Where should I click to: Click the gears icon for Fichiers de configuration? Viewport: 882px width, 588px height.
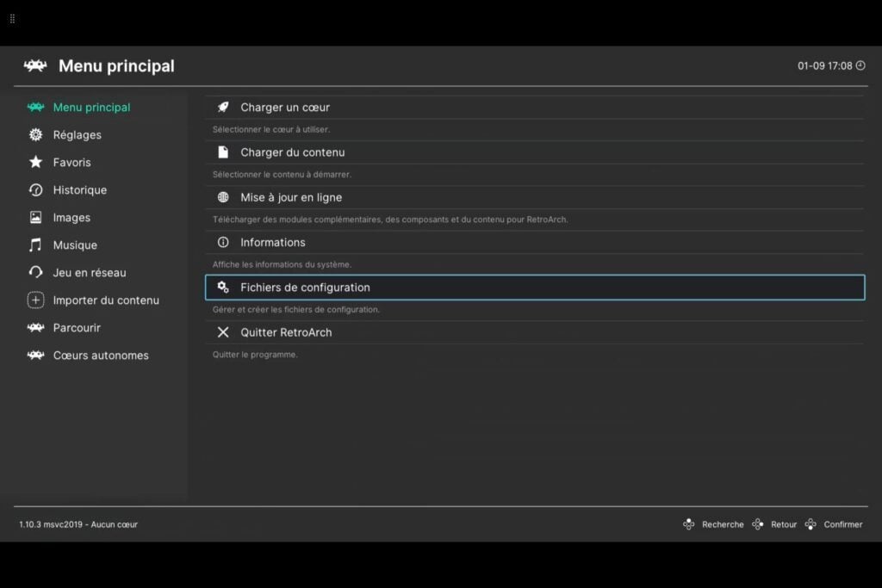pos(223,288)
